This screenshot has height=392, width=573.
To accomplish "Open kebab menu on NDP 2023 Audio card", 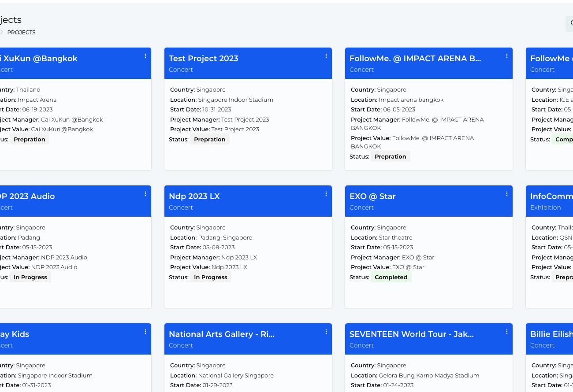I will pos(145,194).
